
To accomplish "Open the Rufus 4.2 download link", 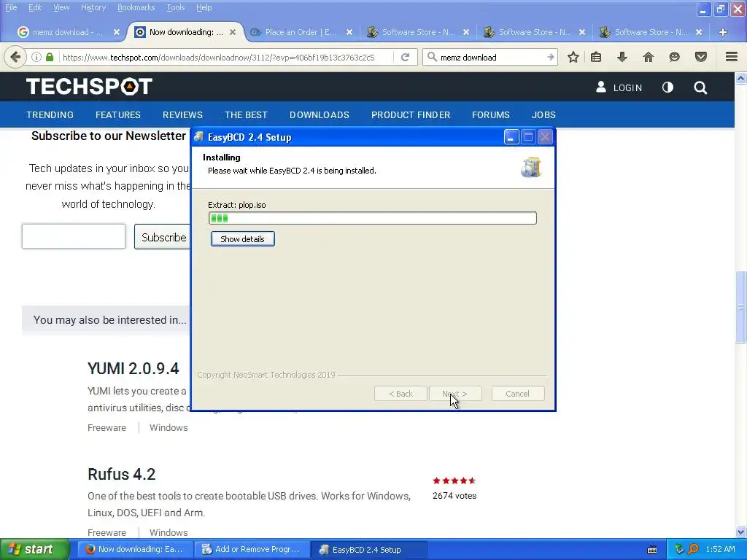I will tap(122, 474).
